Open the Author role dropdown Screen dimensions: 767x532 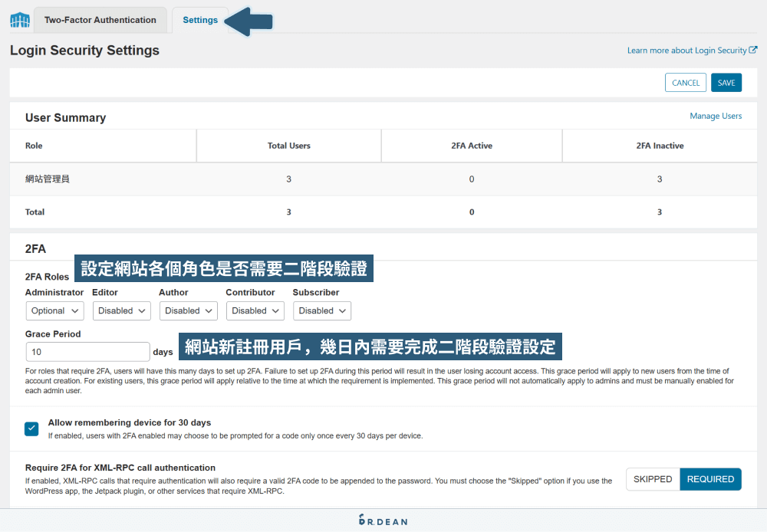point(188,310)
